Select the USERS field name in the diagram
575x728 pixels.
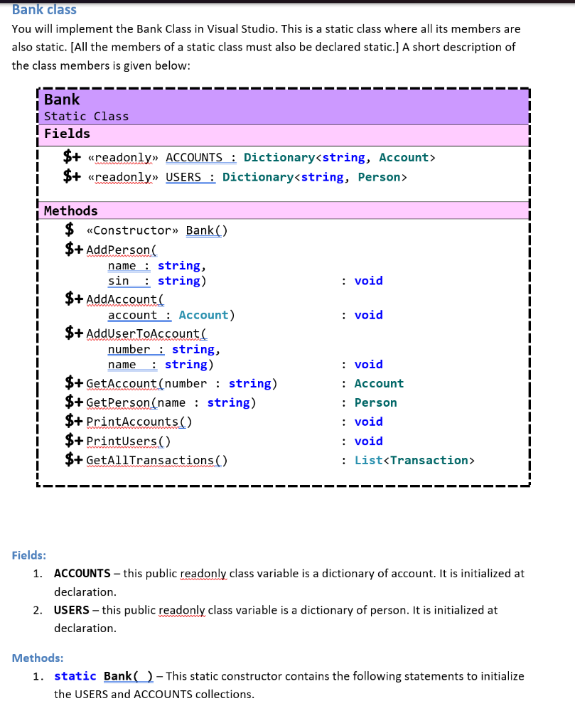(183, 177)
